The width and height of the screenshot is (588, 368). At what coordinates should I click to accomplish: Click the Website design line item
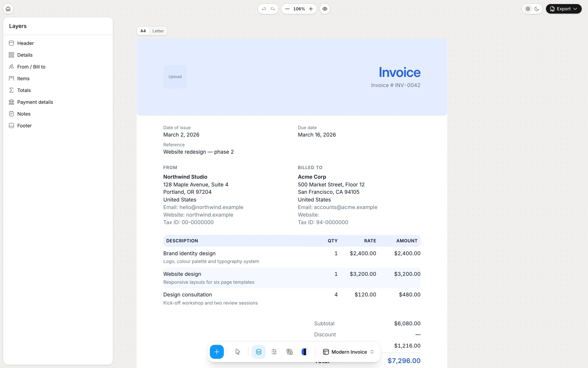pyautogui.click(x=182, y=274)
